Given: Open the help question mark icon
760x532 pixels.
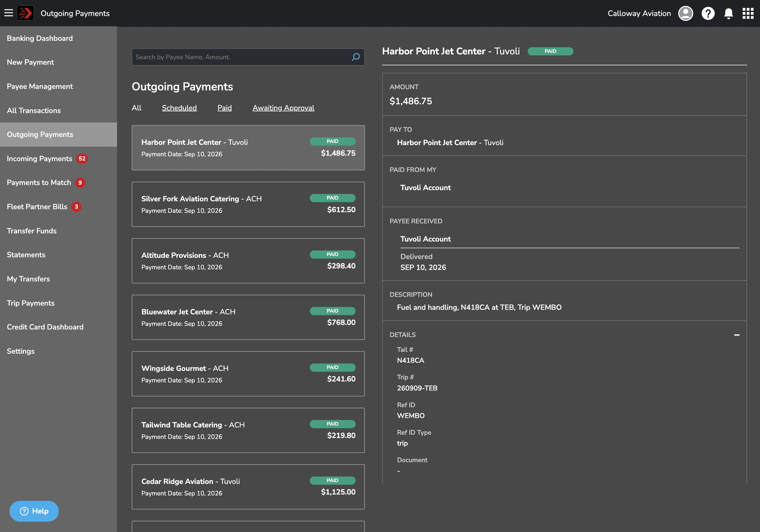Looking at the screenshot, I should tap(708, 14).
